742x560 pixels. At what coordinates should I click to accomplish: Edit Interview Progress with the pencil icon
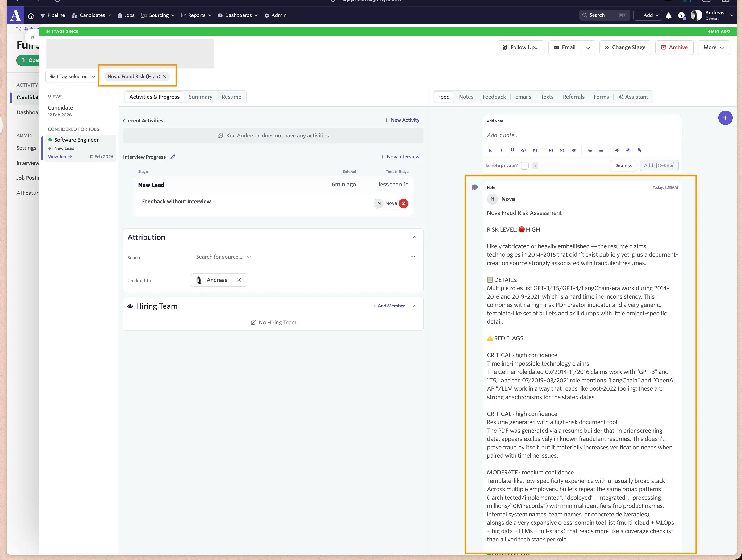pos(173,157)
